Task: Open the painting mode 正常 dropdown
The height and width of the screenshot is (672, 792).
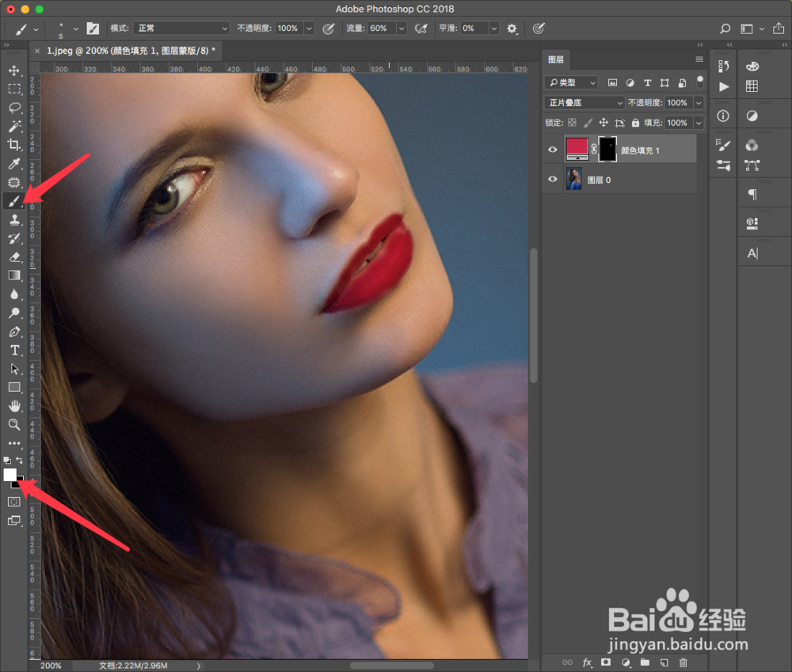Action: pyautogui.click(x=181, y=28)
